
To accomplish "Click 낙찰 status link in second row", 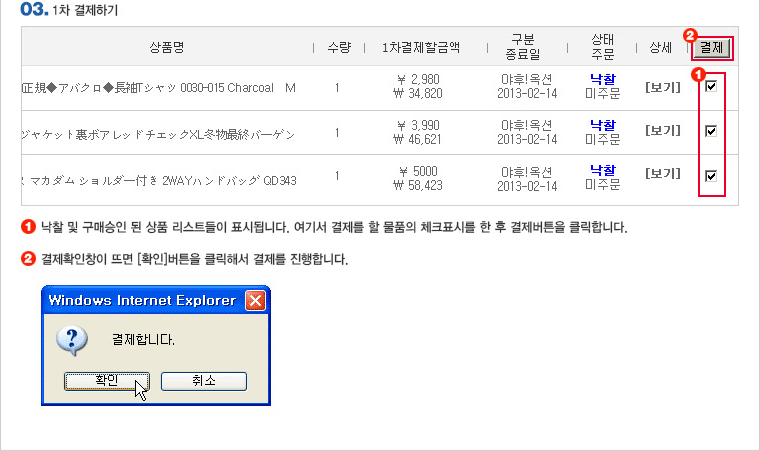I will pyautogui.click(x=602, y=124).
